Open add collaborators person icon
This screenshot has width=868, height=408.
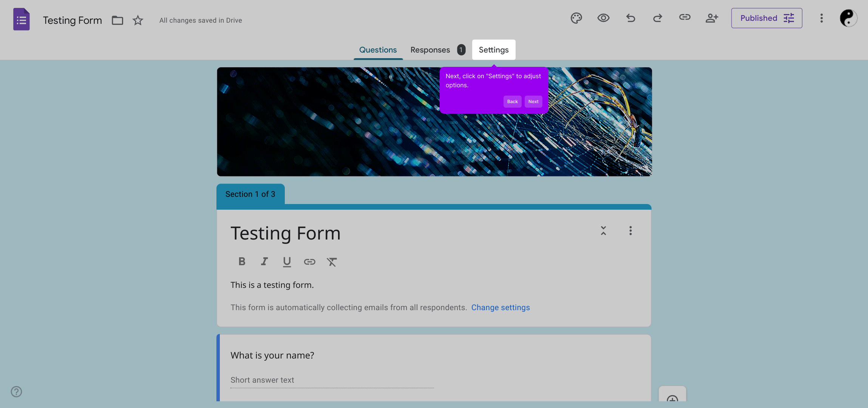712,18
